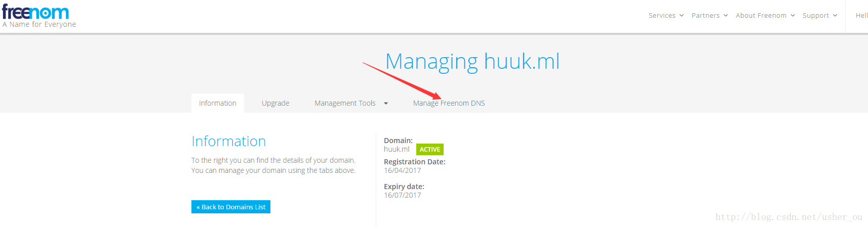The image size is (868, 227).
Task: Click the Information section heading
Action: 228,141
